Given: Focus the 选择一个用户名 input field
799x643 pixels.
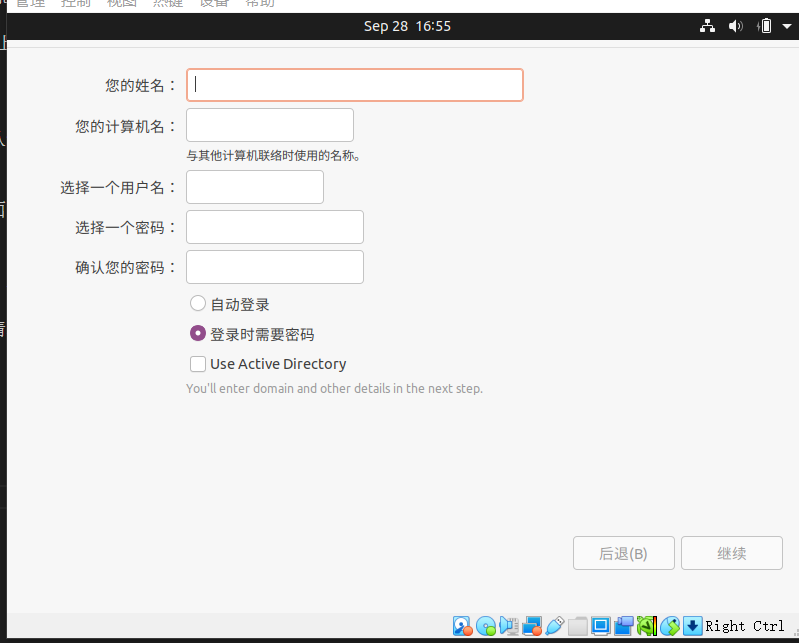Looking at the screenshot, I should [x=255, y=187].
